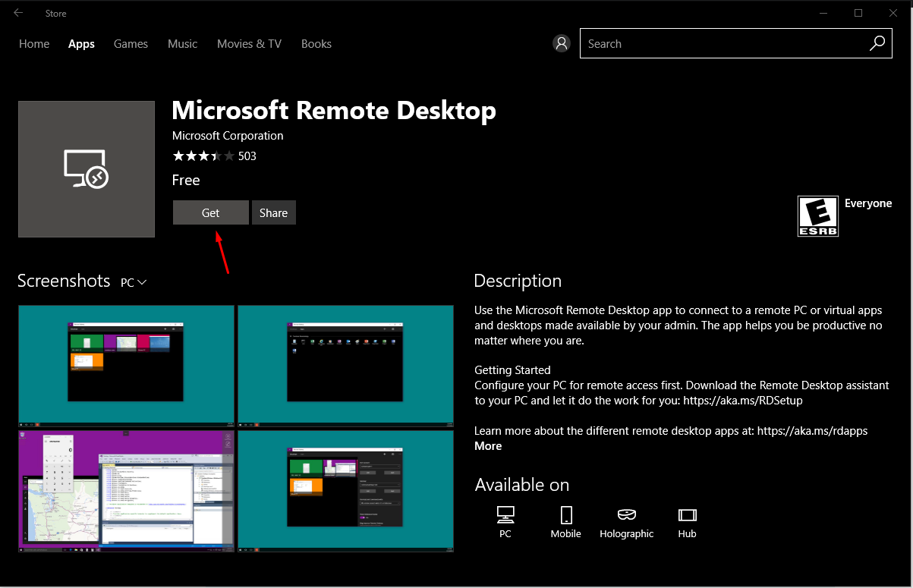Image resolution: width=913 pixels, height=588 pixels.
Task: Open the user account profile icon
Action: point(562,43)
